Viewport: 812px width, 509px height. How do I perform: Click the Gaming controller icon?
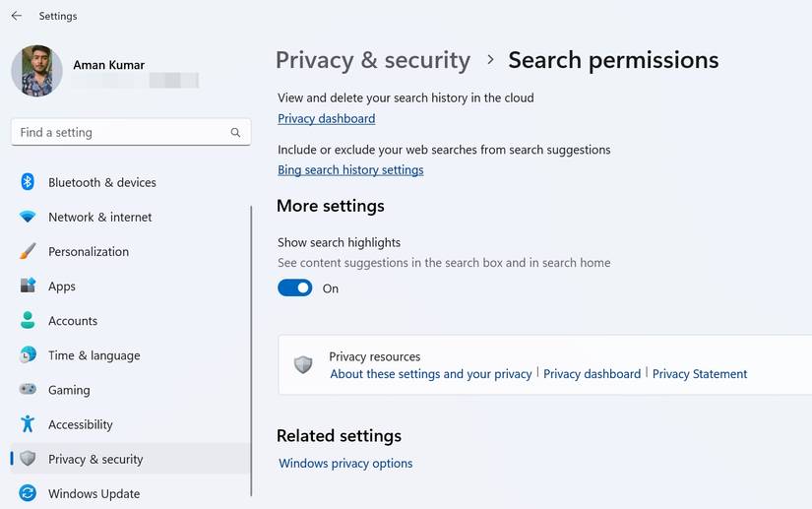pyautogui.click(x=28, y=390)
